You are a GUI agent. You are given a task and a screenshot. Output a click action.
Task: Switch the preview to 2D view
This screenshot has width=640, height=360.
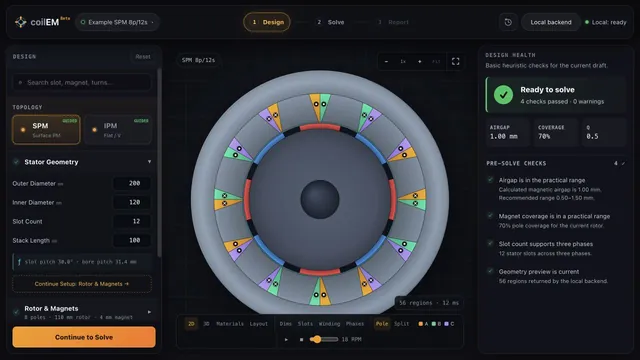coord(191,324)
